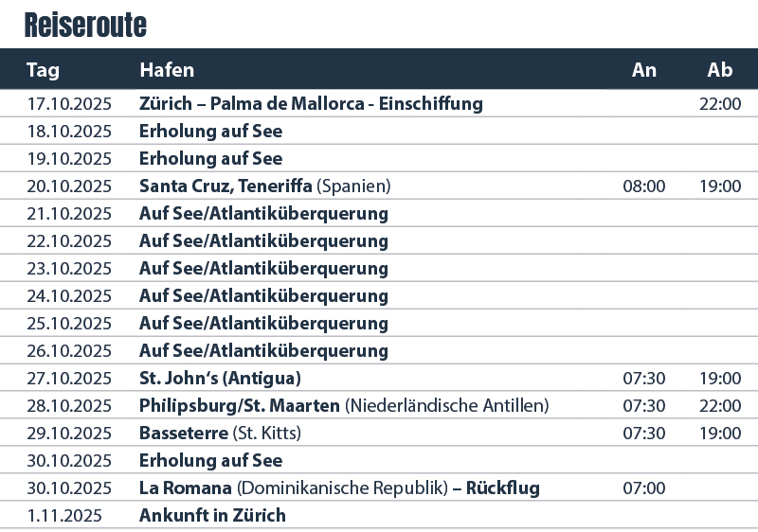
Task: Click the 08:00 arrival for Teneriffa
Action: tap(644, 186)
